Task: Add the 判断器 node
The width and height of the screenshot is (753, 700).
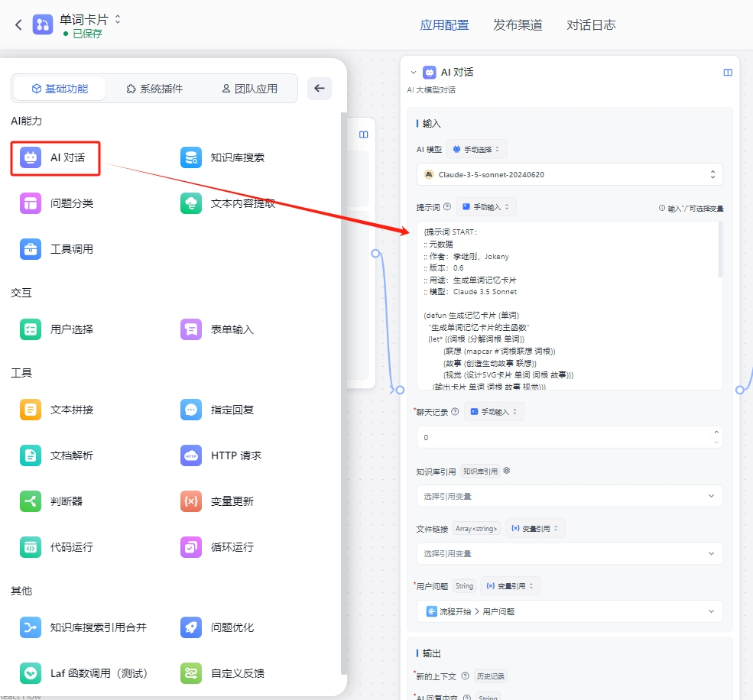Action: click(x=51, y=501)
